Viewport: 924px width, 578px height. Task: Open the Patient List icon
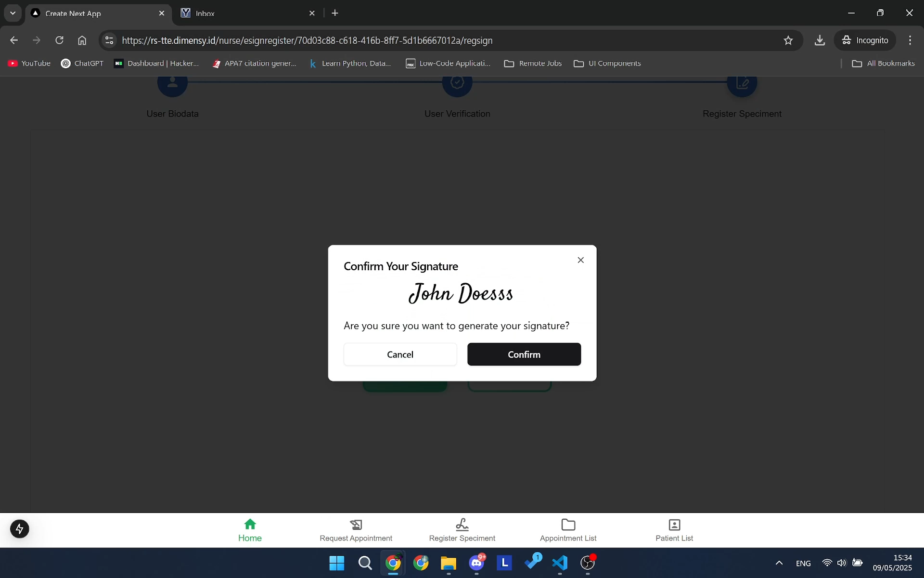(x=674, y=525)
